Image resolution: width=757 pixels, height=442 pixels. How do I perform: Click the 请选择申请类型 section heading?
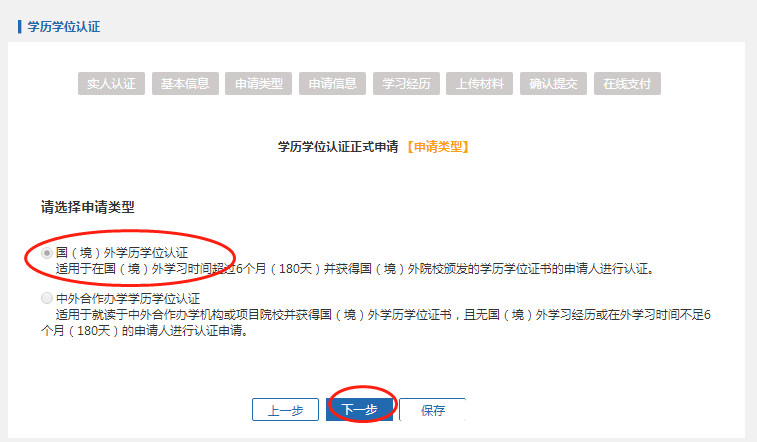(x=87, y=207)
